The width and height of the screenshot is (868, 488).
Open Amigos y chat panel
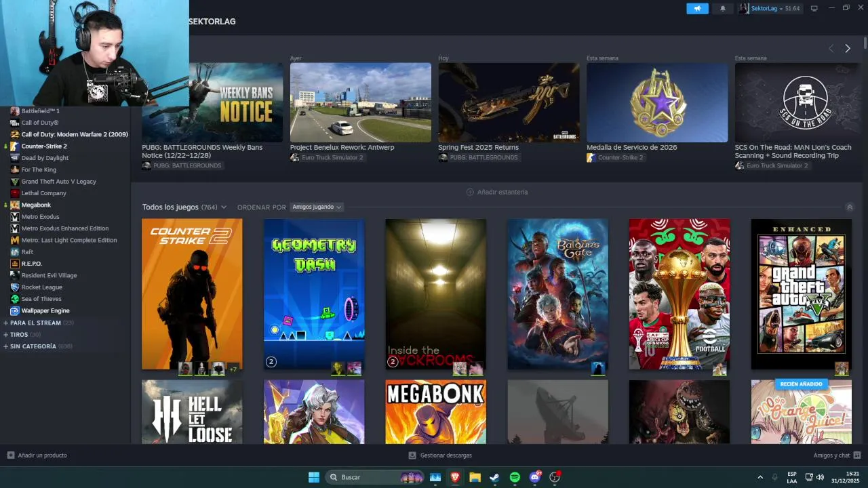click(837, 455)
